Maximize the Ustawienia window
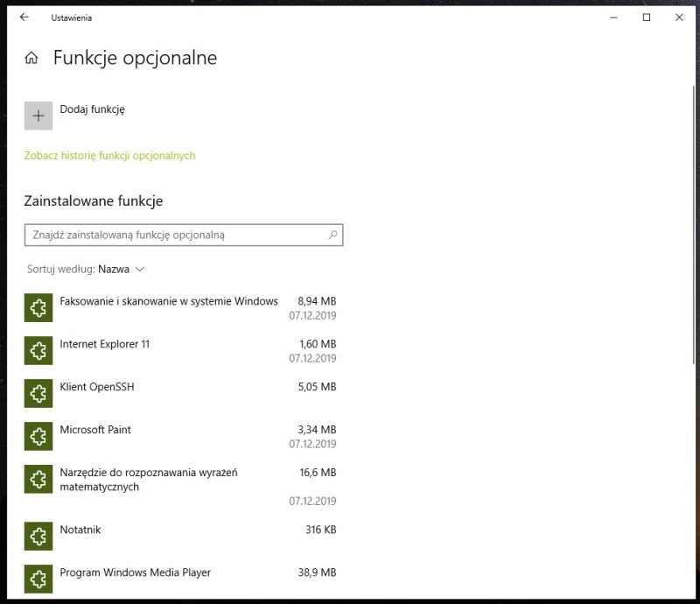Image resolution: width=700 pixels, height=604 pixels. point(647,18)
